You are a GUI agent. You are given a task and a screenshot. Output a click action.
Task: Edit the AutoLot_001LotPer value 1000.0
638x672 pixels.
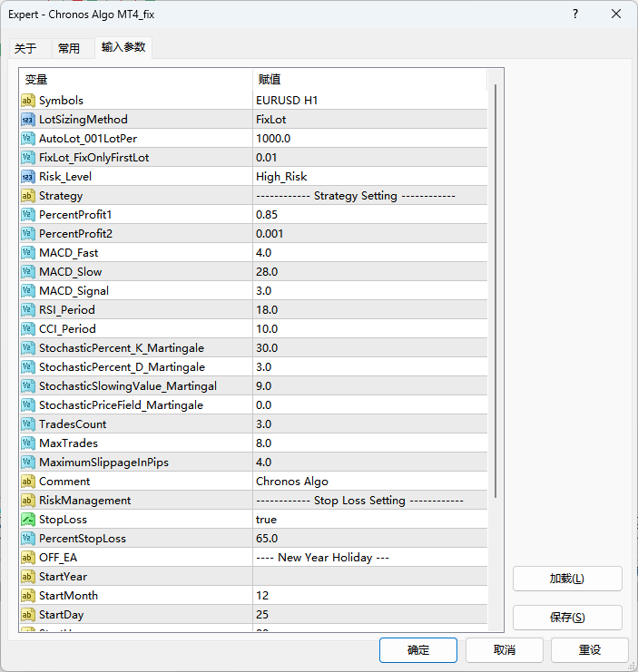click(370, 139)
